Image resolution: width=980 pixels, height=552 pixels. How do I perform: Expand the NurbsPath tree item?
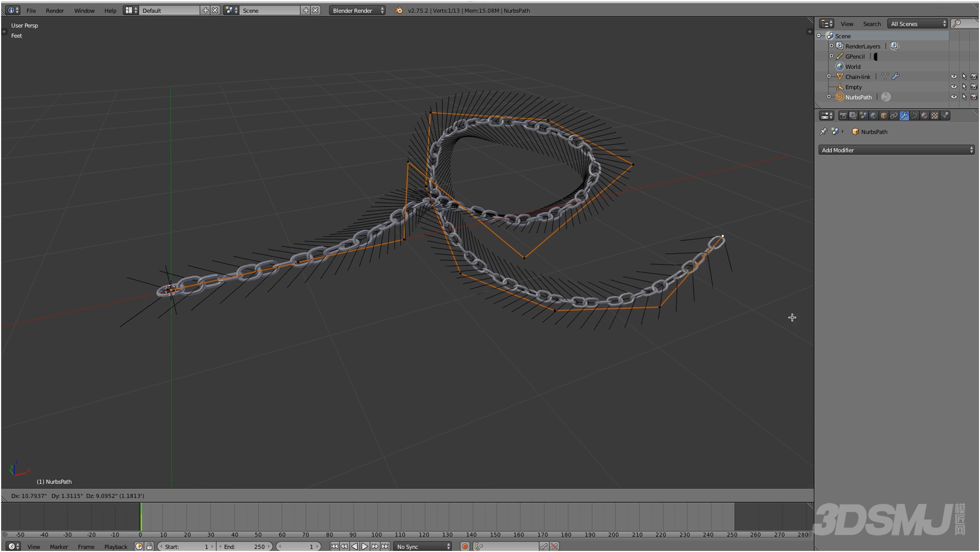pyautogui.click(x=829, y=97)
